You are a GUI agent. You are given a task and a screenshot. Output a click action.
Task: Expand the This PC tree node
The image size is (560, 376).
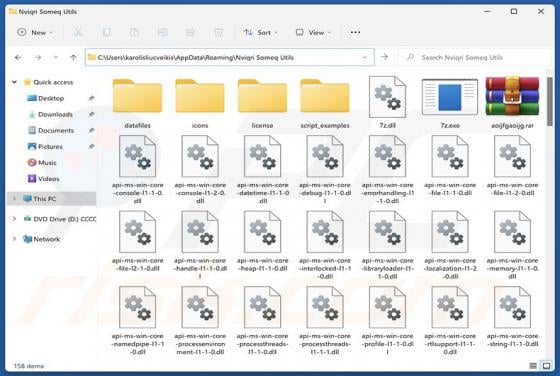click(14, 199)
